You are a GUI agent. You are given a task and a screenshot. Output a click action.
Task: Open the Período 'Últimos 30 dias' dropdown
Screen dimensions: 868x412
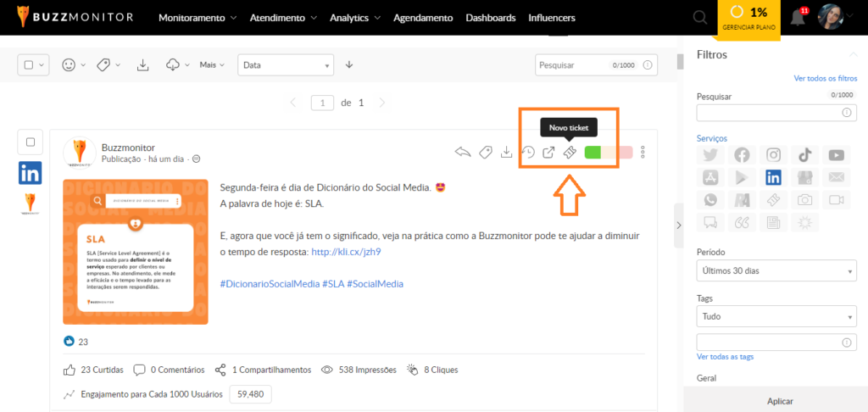click(776, 271)
